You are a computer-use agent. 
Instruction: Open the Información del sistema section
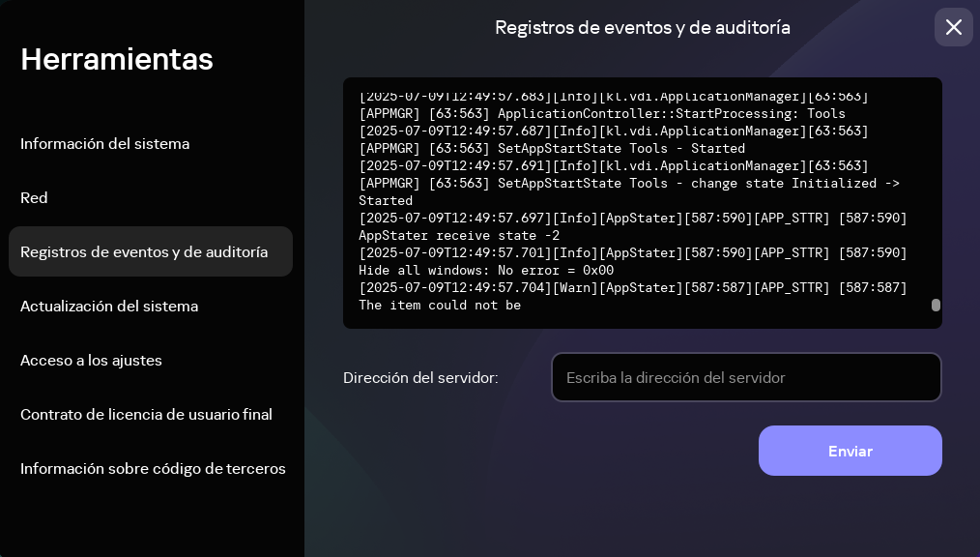[x=104, y=143]
